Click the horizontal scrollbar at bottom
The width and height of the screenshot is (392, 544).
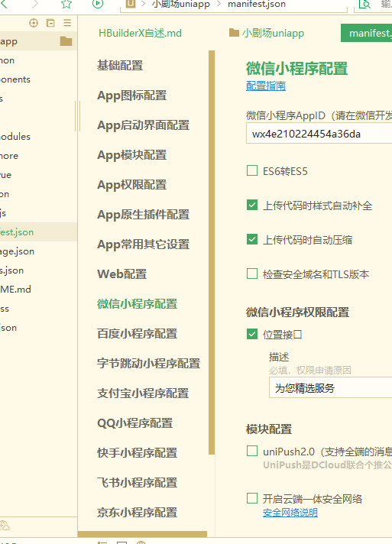[x=142, y=534]
